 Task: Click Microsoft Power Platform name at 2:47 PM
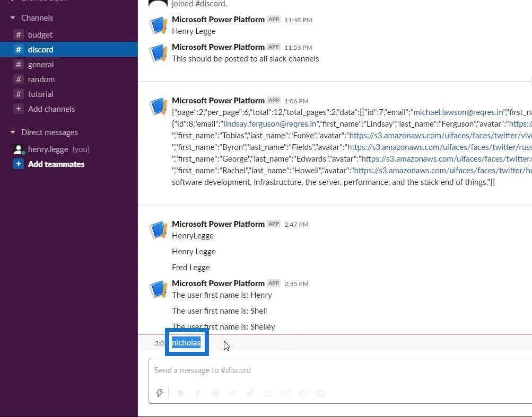click(218, 224)
